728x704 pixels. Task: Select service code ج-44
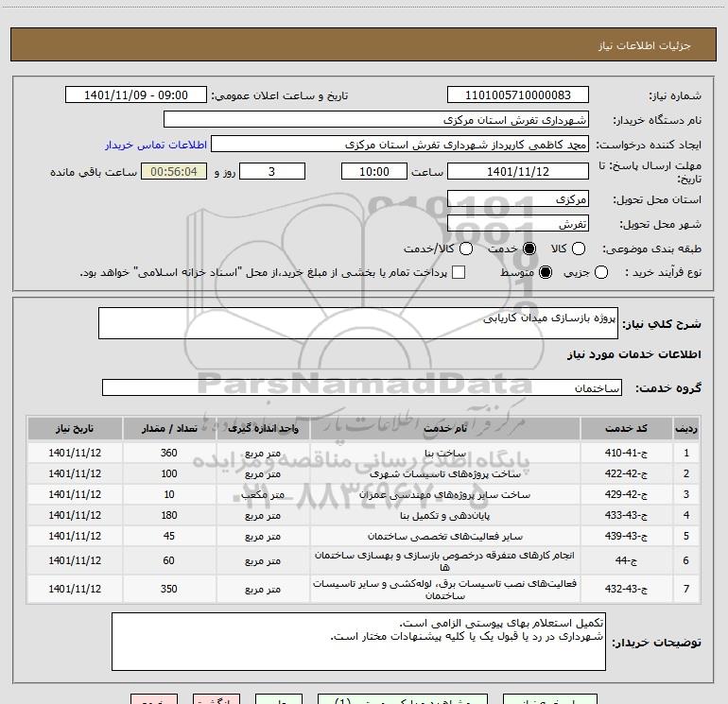626,560
